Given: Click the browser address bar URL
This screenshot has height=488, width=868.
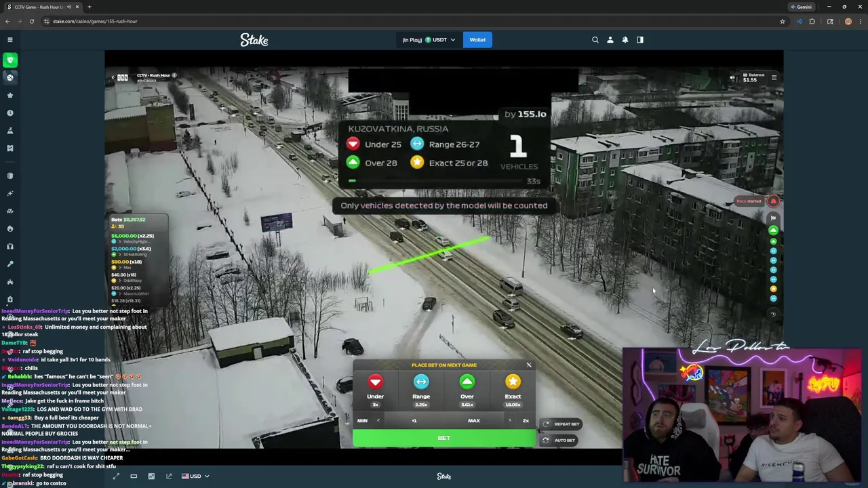Looking at the screenshot, I should [95, 21].
